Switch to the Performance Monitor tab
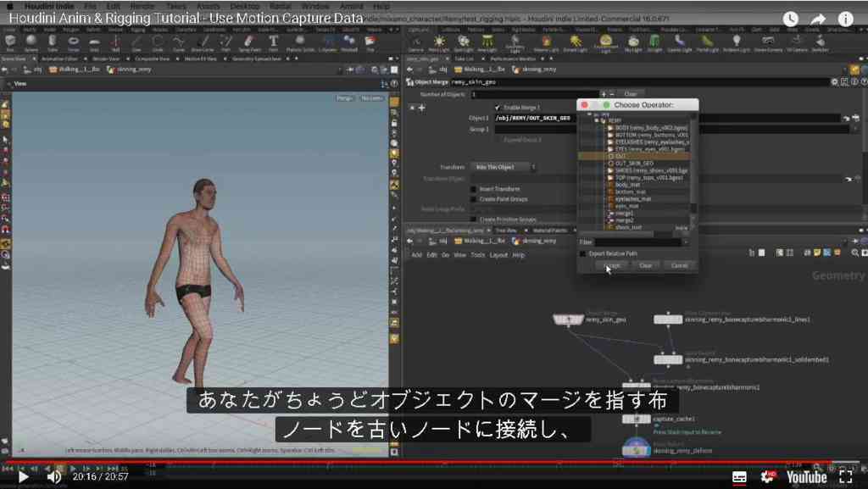Screen dimensions: 868x489 pos(513,58)
